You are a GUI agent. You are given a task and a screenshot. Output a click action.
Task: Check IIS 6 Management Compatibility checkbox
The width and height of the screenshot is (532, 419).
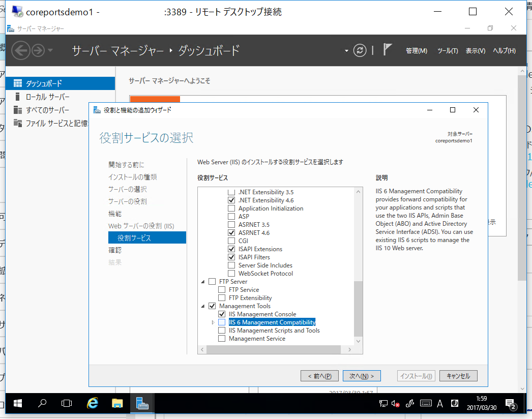pos(222,322)
